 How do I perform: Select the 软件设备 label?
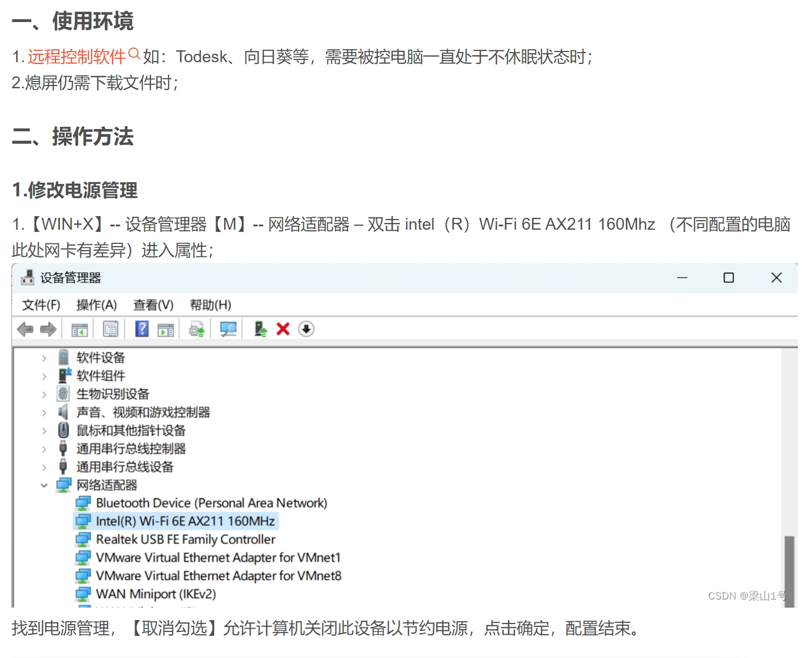click(x=101, y=358)
